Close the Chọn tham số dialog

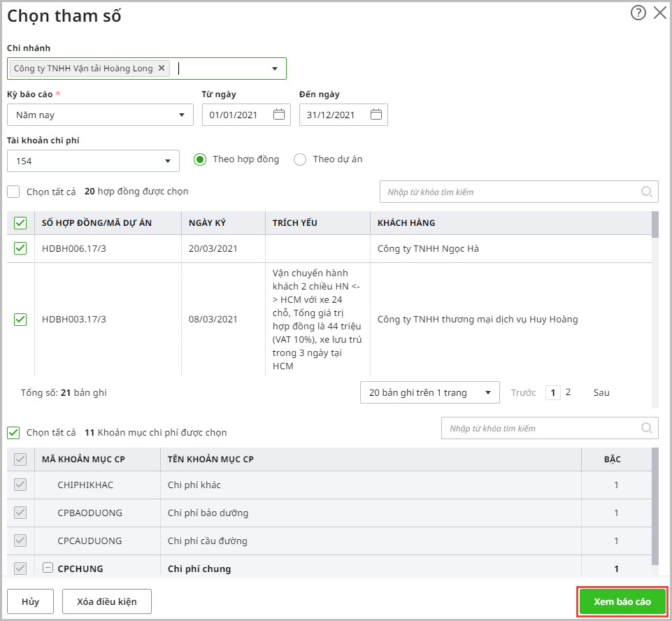(x=659, y=13)
